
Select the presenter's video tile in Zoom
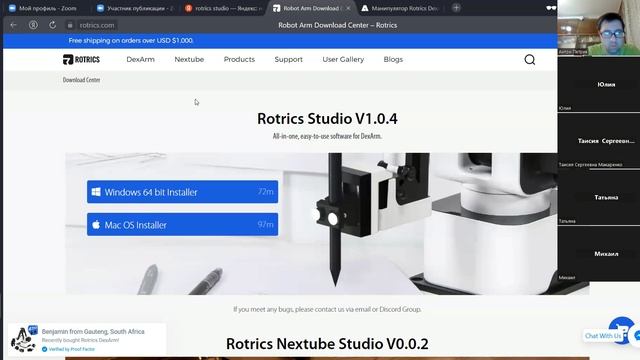pyautogui.click(x=599, y=28)
